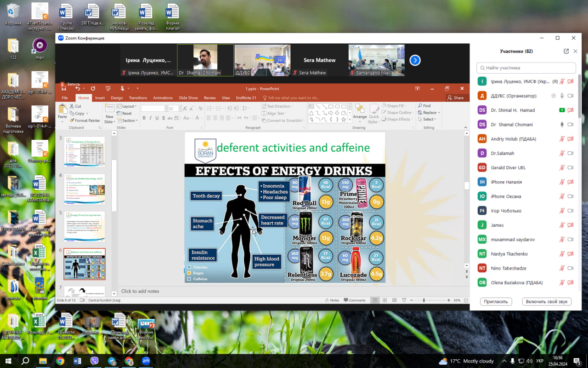The image size is (588, 368).
Task: Switch to Slide Sorter view
Action: tap(385, 300)
